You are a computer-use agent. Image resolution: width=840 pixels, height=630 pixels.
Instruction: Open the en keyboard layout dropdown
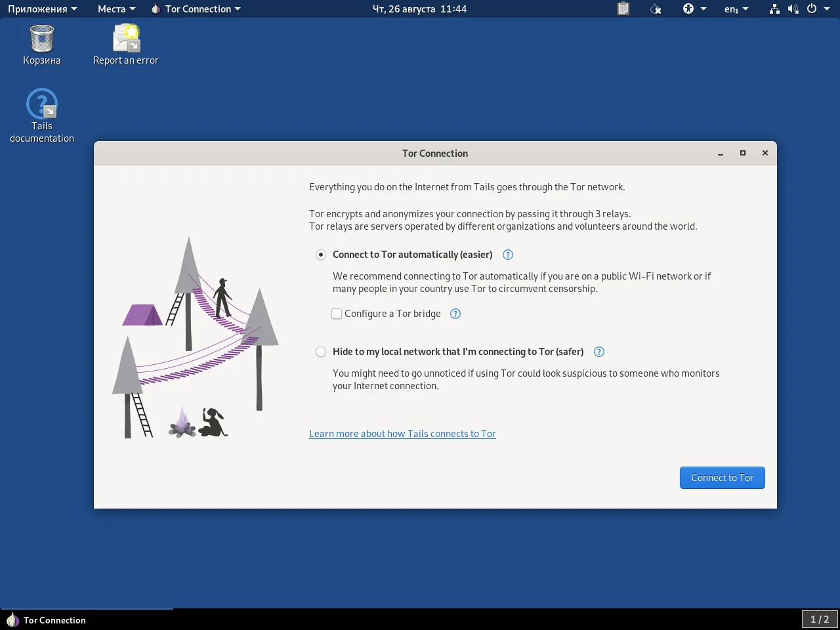tap(736, 9)
